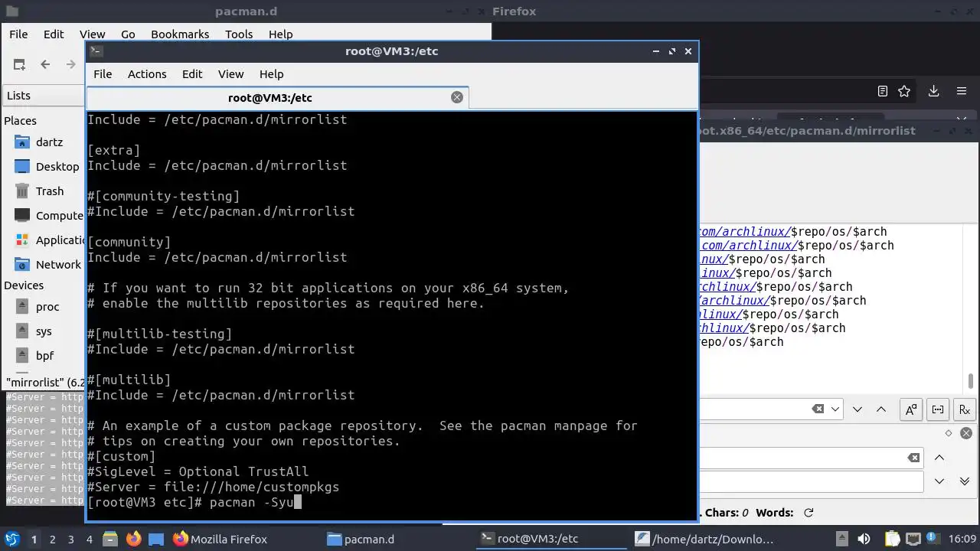Image resolution: width=980 pixels, height=551 pixels.
Task: Switch to workspace 2 in the pager
Action: coord(53,539)
